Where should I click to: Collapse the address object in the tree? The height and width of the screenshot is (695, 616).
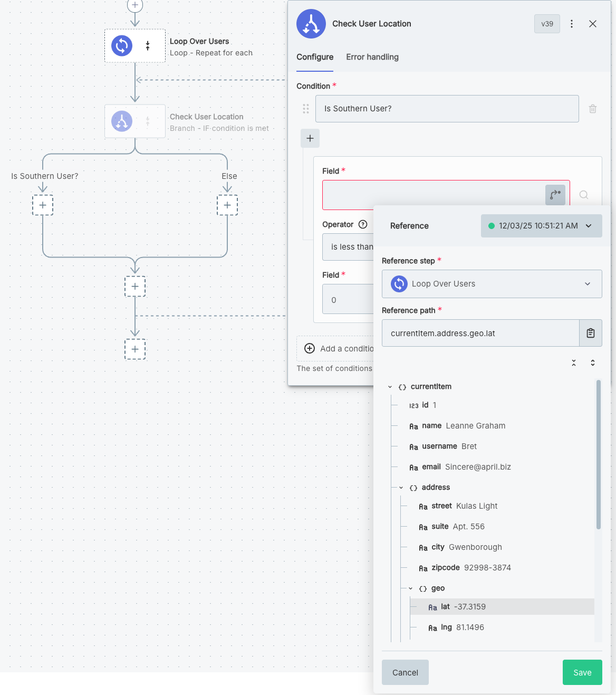[x=400, y=487]
